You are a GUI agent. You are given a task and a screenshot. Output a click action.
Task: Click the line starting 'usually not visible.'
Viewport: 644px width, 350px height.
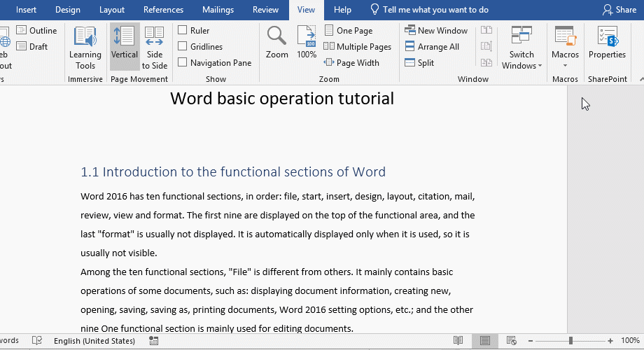(x=119, y=253)
